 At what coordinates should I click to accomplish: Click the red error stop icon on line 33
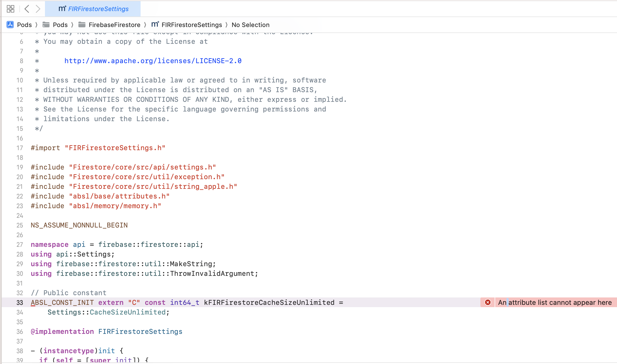pyautogui.click(x=488, y=303)
